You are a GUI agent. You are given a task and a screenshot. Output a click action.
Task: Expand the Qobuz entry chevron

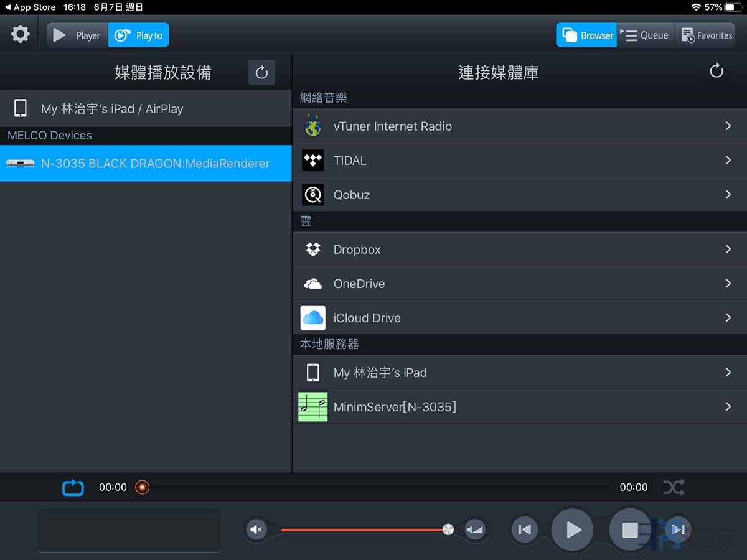click(x=728, y=195)
